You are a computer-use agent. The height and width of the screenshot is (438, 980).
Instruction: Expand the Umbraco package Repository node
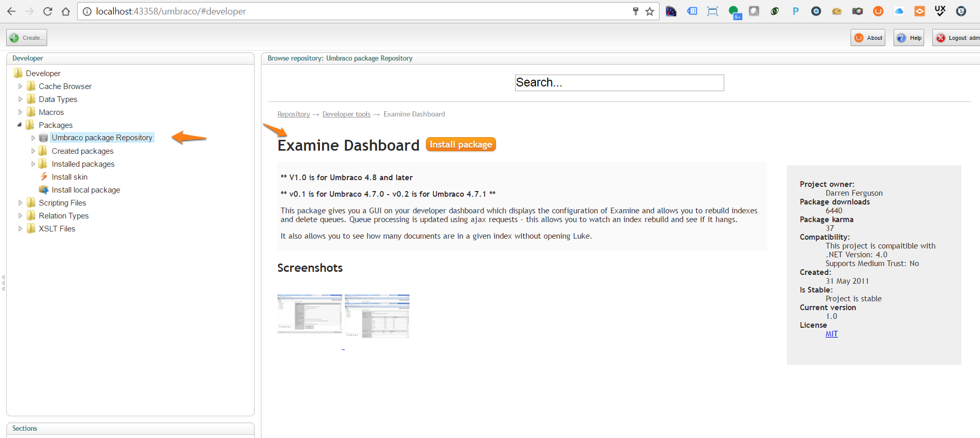(x=33, y=138)
